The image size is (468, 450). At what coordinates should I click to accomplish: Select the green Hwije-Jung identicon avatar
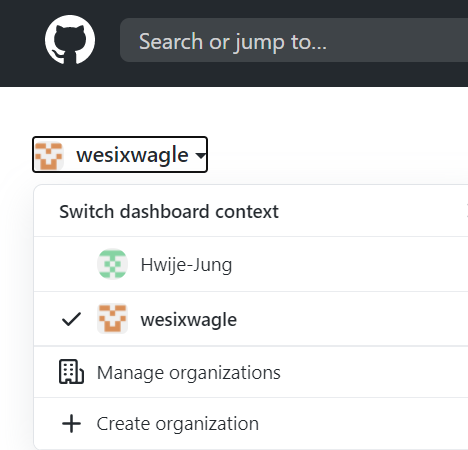(x=112, y=264)
